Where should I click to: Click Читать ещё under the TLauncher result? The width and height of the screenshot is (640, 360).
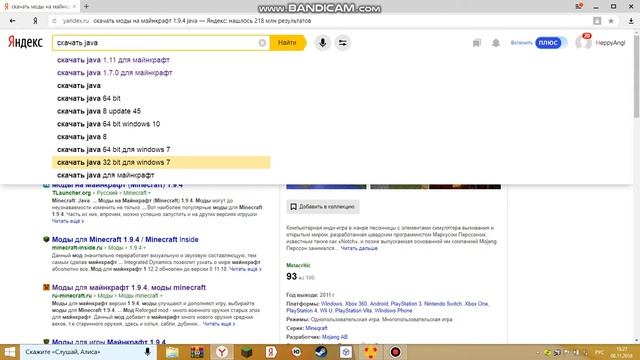pyautogui.click(x=68, y=221)
